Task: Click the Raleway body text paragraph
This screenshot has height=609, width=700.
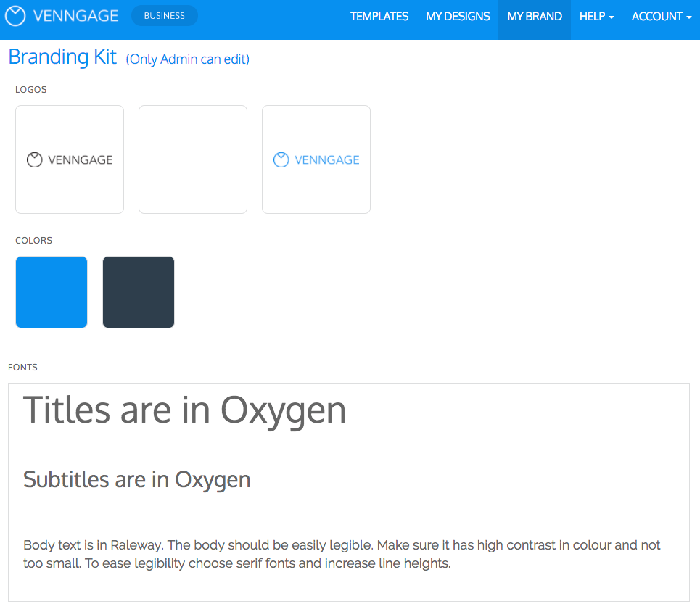Action: tap(342, 554)
